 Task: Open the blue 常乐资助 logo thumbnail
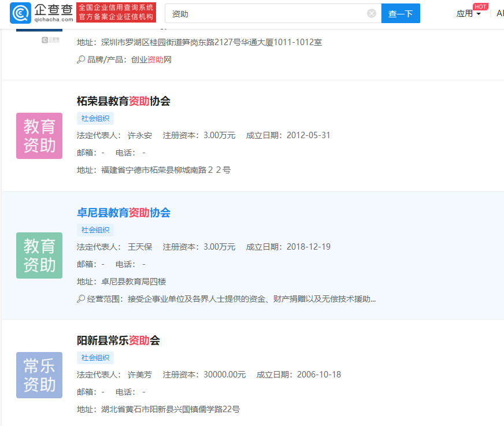(x=39, y=375)
